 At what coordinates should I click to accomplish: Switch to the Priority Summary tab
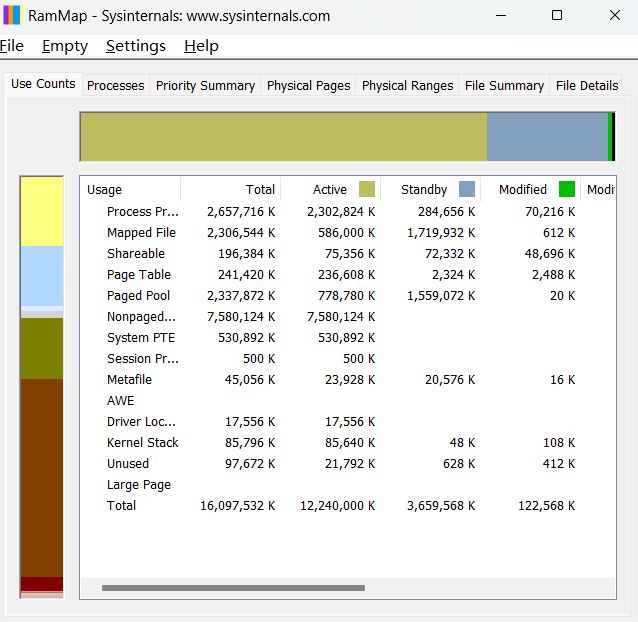[205, 85]
